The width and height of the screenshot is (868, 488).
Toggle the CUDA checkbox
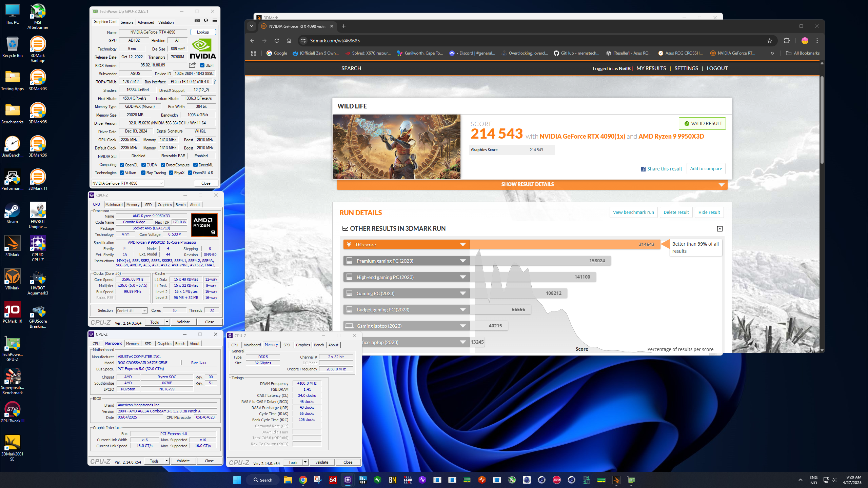tap(143, 165)
